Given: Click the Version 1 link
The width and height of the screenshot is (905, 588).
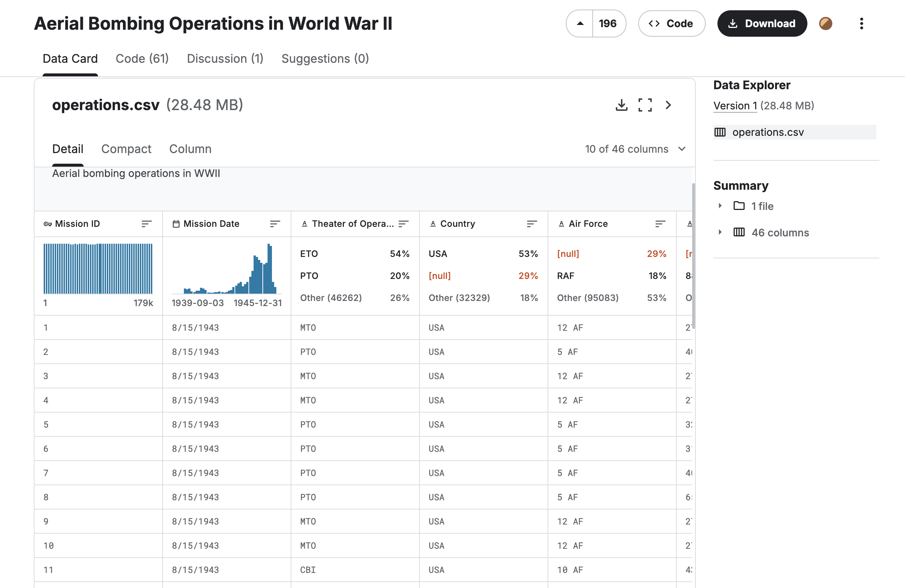Looking at the screenshot, I should [735, 106].
